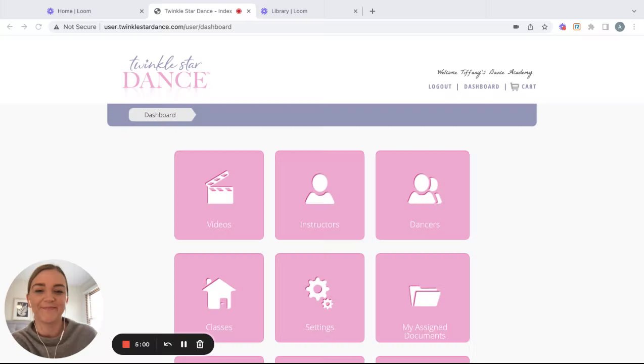
Task: Open the Chrome three-dot menu
Action: point(634,27)
